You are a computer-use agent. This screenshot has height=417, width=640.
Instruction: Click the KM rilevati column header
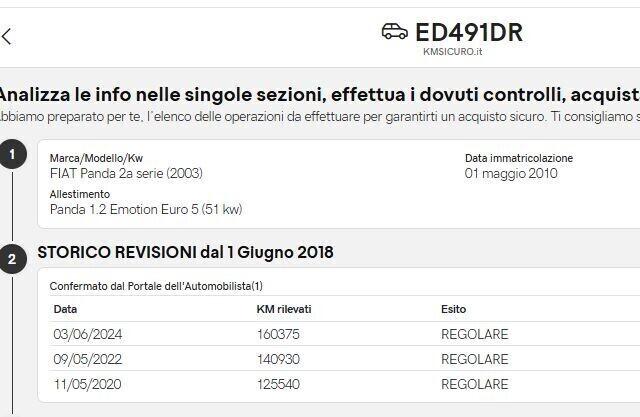pyautogui.click(x=286, y=309)
